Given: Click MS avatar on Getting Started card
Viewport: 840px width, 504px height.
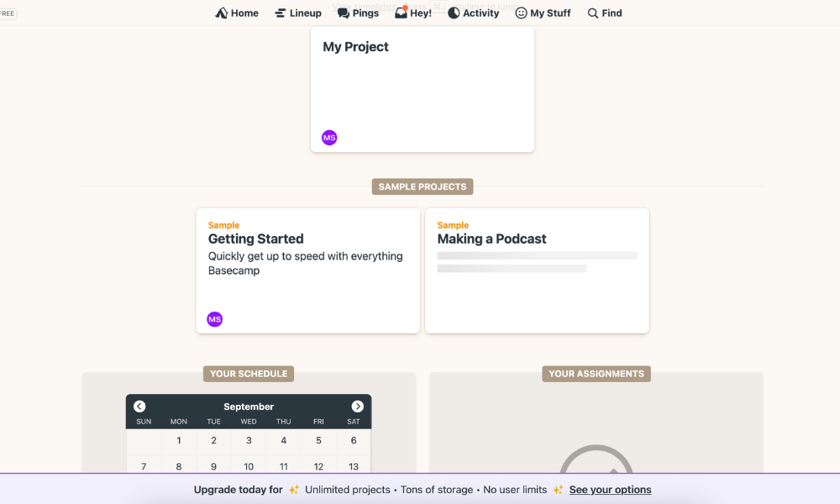Looking at the screenshot, I should pos(215,319).
